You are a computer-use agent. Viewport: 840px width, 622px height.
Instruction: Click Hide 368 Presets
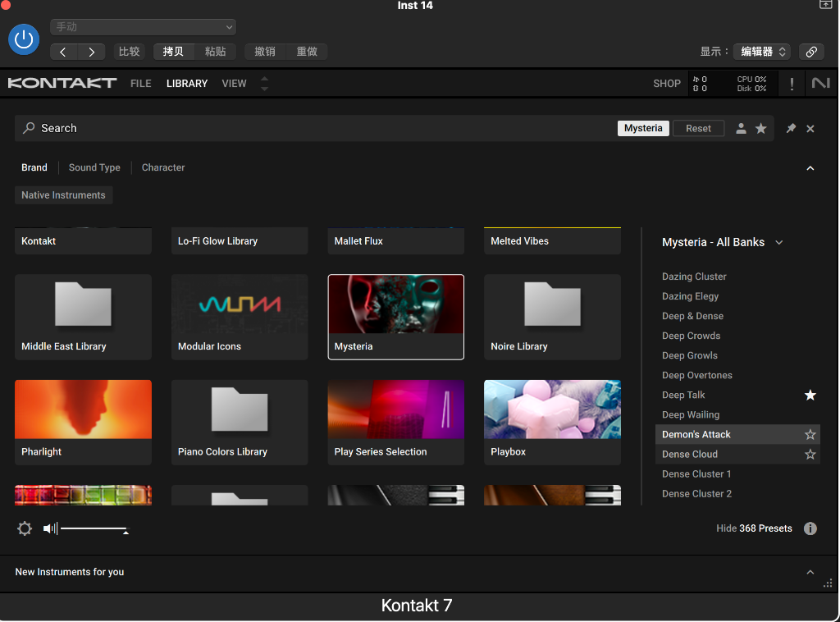click(x=755, y=528)
